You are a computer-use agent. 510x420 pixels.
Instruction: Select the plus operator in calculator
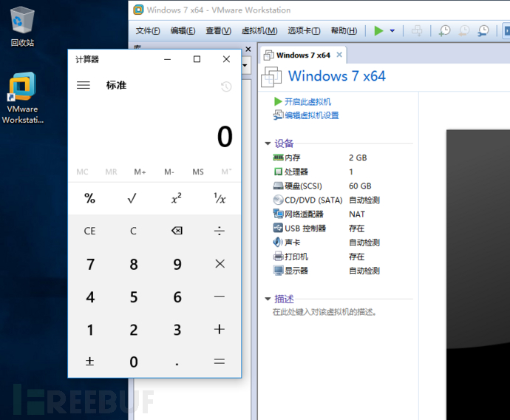[x=220, y=329]
